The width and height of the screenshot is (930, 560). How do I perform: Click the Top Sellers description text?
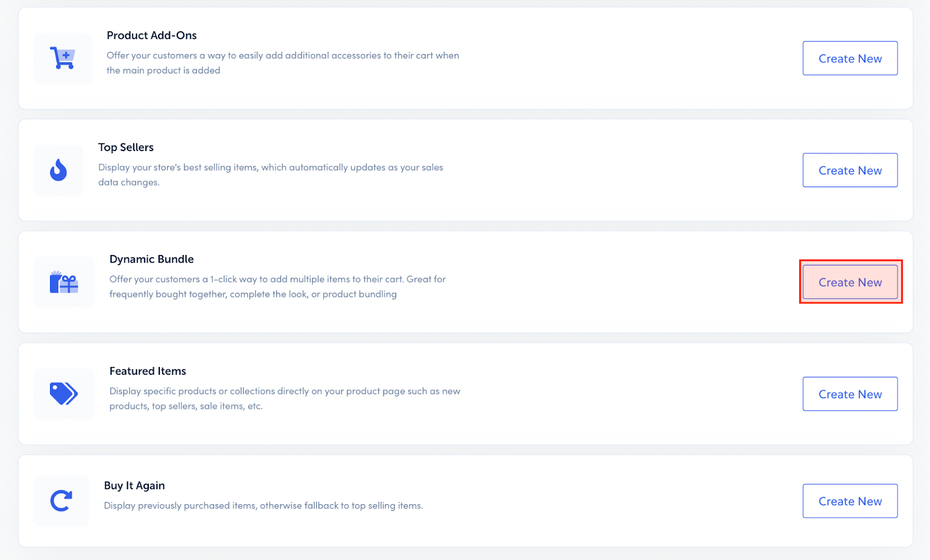(x=270, y=175)
